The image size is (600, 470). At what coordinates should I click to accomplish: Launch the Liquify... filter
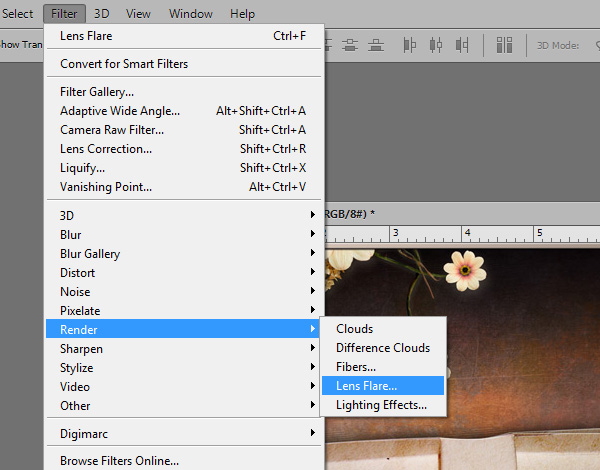pyautogui.click(x=184, y=168)
